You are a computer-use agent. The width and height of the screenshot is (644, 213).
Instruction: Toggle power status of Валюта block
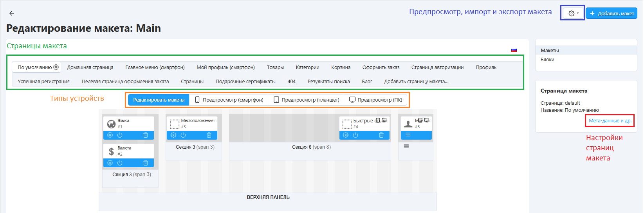pyautogui.click(x=120, y=163)
